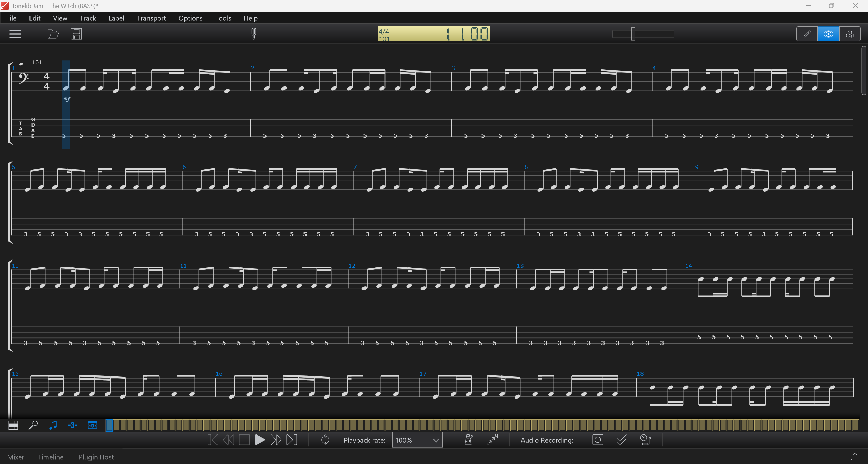Open the File menu
868x464 pixels.
click(x=11, y=18)
